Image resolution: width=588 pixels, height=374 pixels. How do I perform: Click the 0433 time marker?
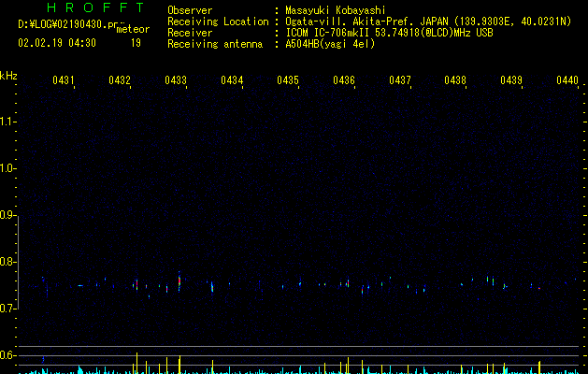point(176,80)
